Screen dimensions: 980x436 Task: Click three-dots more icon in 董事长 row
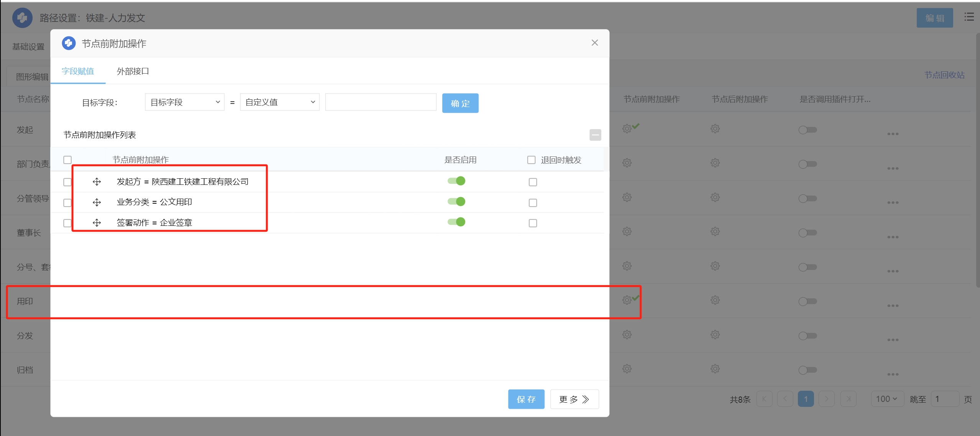(893, 237)
